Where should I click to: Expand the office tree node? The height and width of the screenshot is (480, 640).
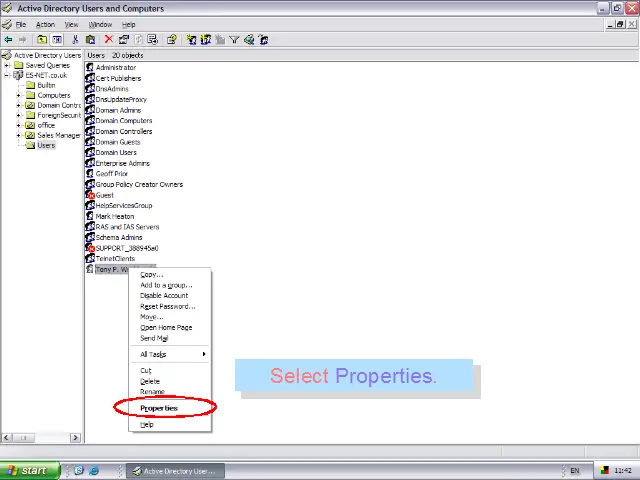click(18, 125)
